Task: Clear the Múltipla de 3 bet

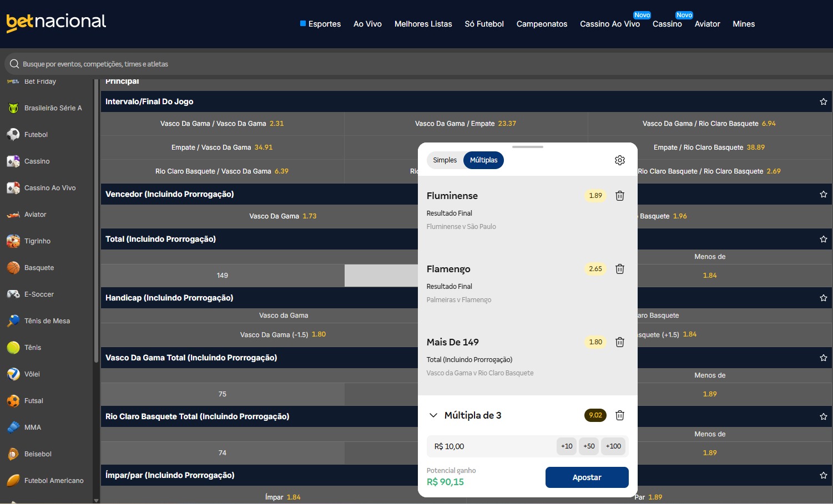Action: 620,415
